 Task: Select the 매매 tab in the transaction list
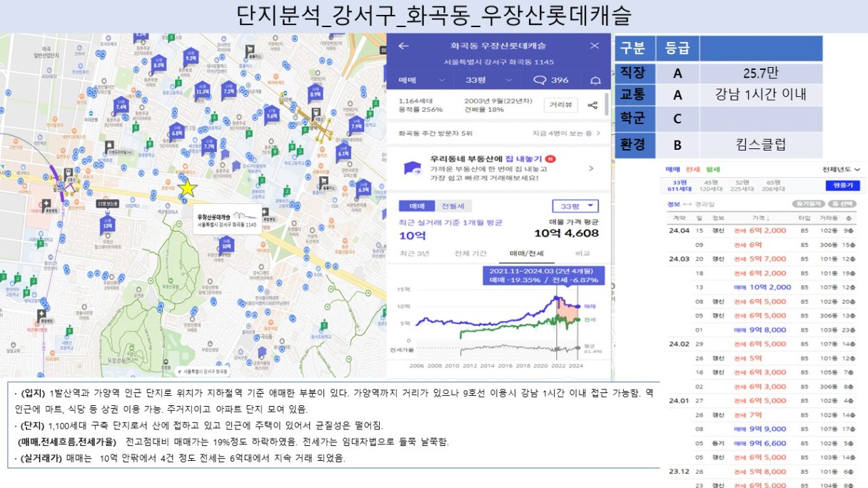coord(672,170)
